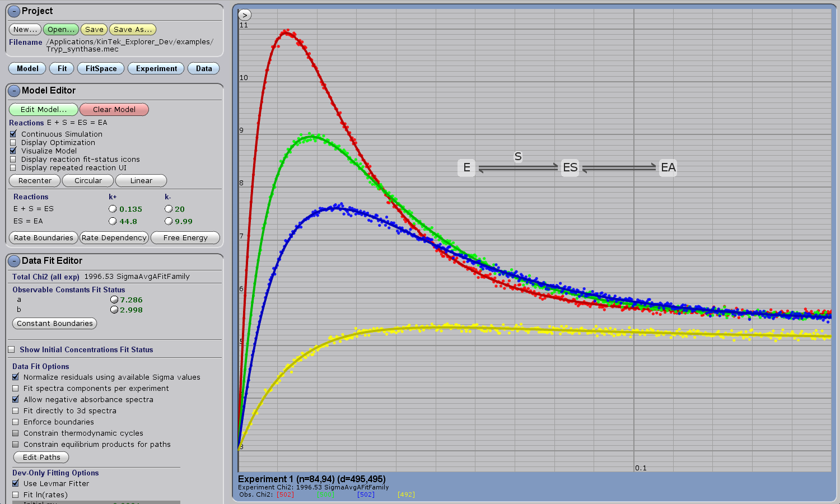840x504 pixels.
Task: Enable Display reaction fit-status icons
Action: click(x=13, y=160)
